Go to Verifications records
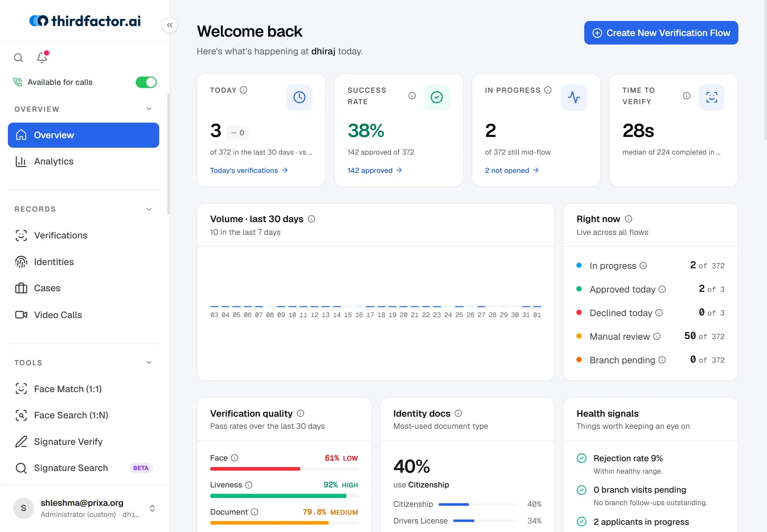This screenshot has height=532, width=767. coord(83,235)
